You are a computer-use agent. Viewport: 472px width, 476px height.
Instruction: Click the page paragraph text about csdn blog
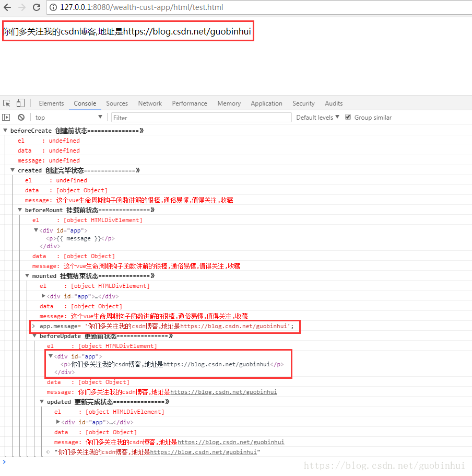tap(127, 31)
